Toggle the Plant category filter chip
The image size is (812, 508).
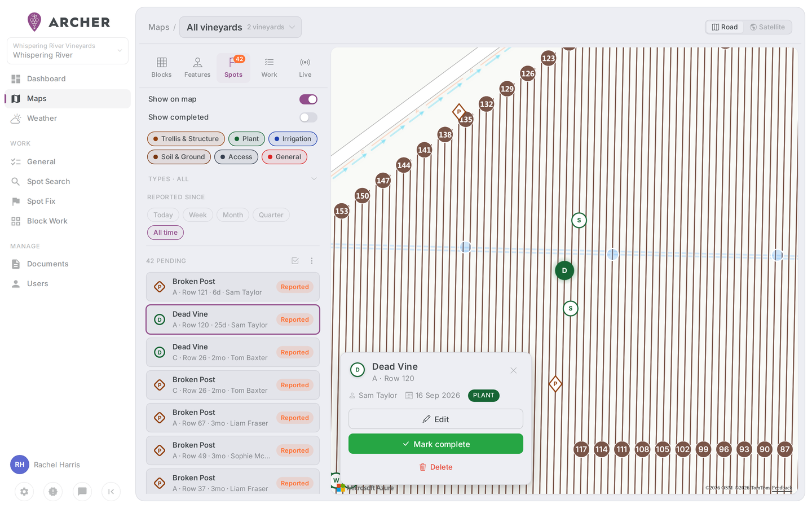pyautogui.click(x=246, y=139)
